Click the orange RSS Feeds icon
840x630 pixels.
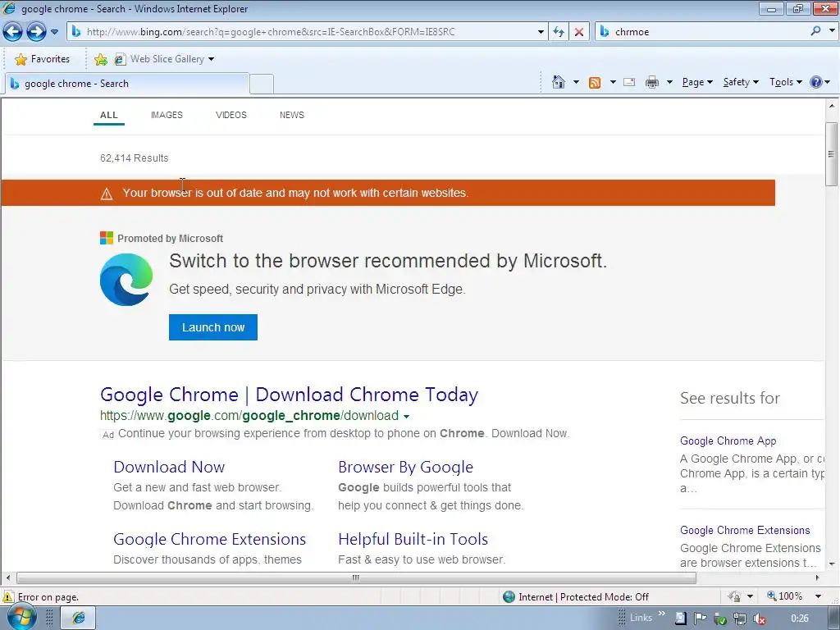[594, 83]
